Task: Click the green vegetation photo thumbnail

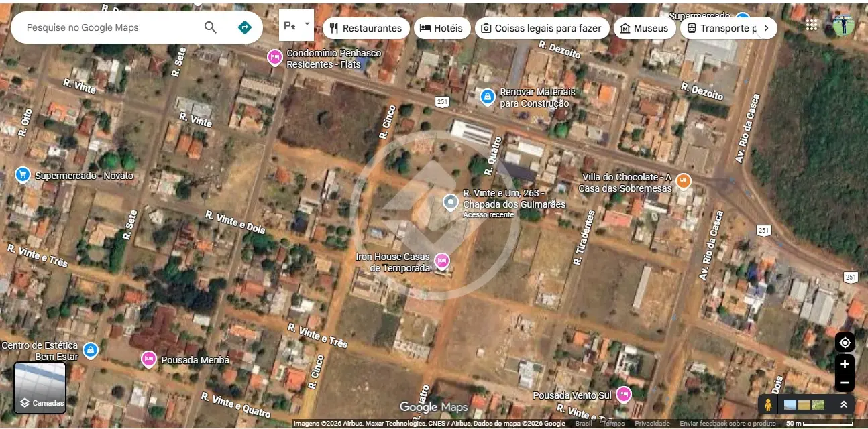Action: tap(818, 404)
